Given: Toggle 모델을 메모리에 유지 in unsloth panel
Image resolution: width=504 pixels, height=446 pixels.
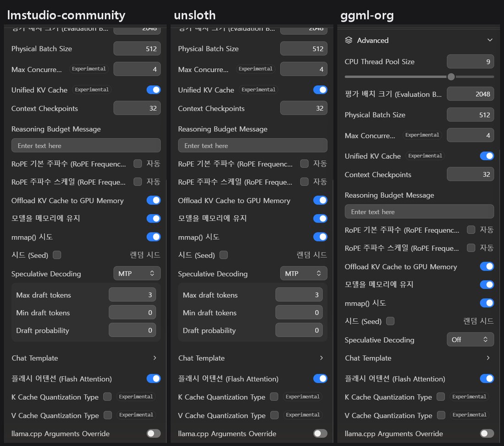Looking at the screenshot, I should pyautogui.click(x=320, y=218).
